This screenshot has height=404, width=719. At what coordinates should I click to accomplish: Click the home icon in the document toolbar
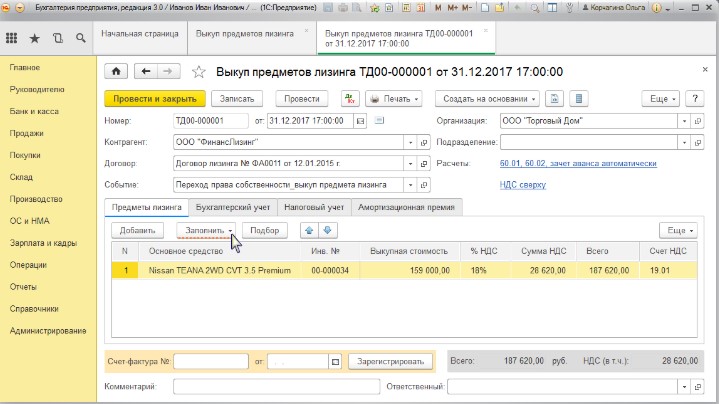[117, 72]
